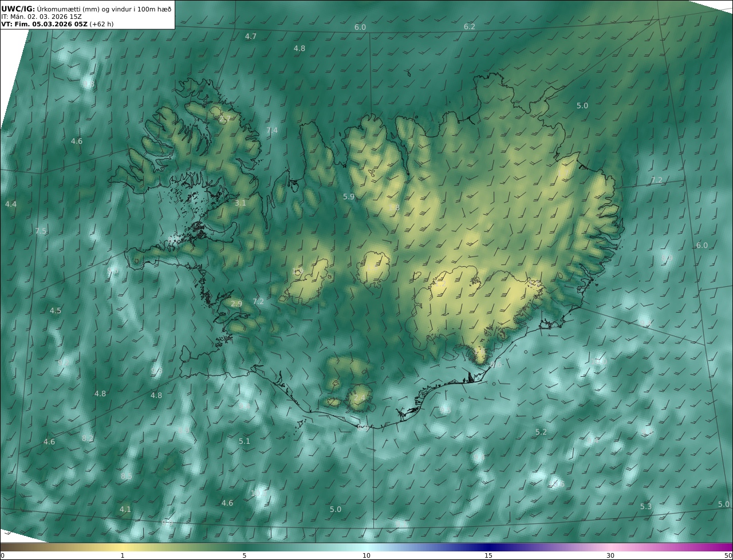
Task: Click the 30 tick on color scale
Action: (610, 555)
